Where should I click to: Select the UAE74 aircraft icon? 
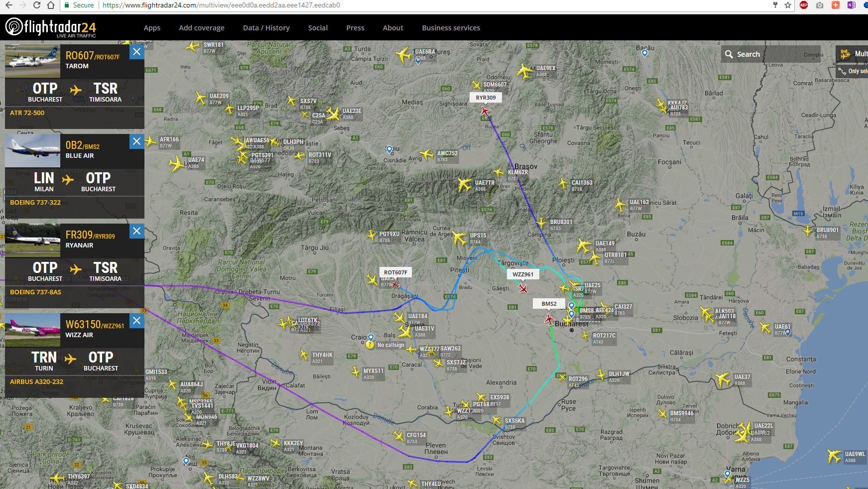(176, 163)
